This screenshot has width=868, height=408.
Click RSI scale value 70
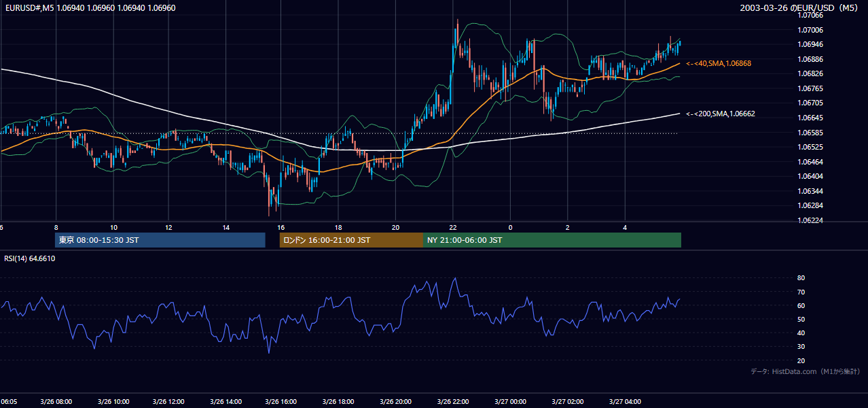coord(801,292)
